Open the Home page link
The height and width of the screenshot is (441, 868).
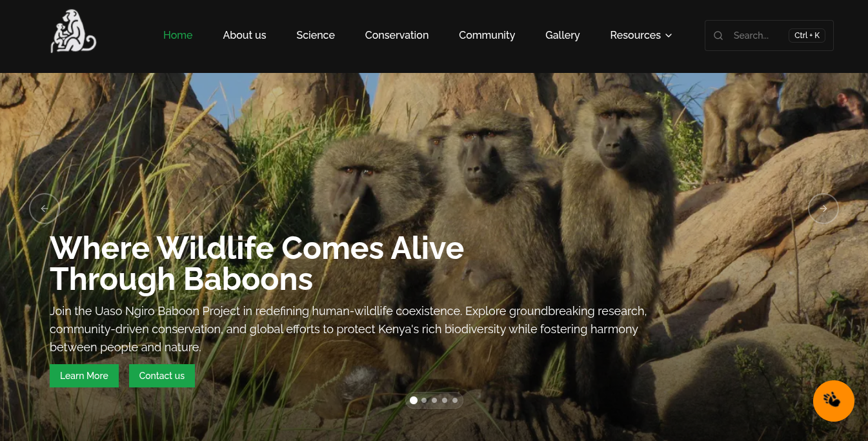[177, 36]
